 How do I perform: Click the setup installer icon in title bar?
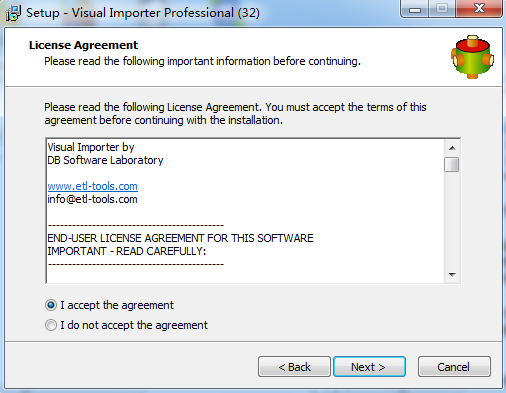[x=13, y=13]
